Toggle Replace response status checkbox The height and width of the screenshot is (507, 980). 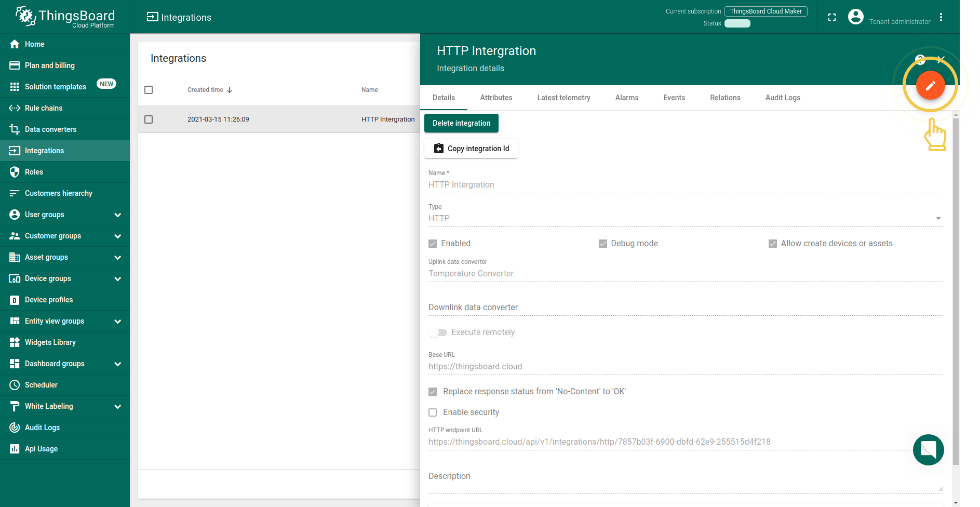433,392
